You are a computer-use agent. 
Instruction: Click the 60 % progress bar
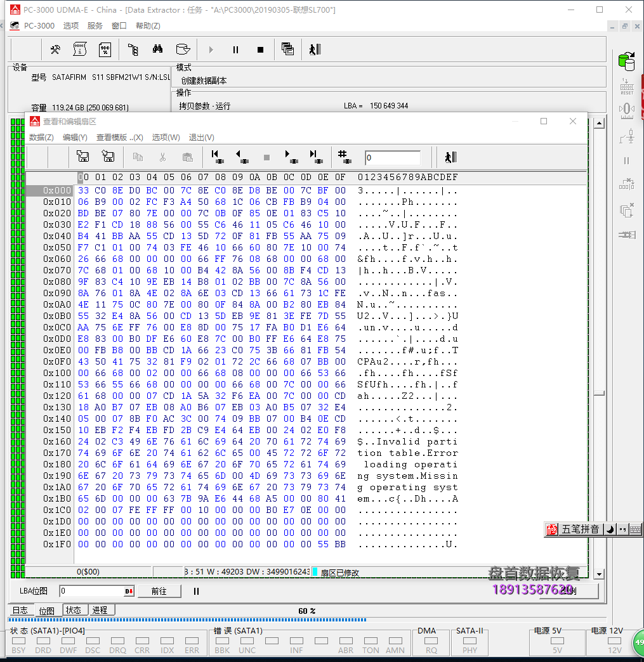pyautogui.click(x=307, y=620)
